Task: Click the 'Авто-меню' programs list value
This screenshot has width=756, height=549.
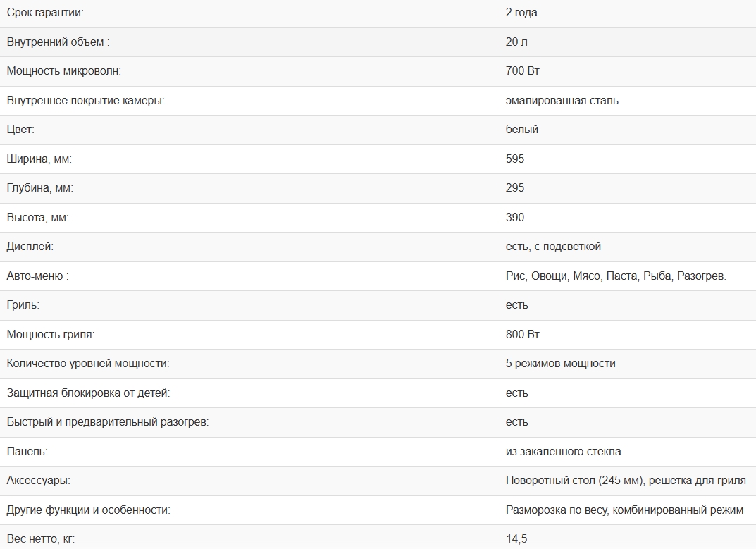Action: [x=615, y=276]
